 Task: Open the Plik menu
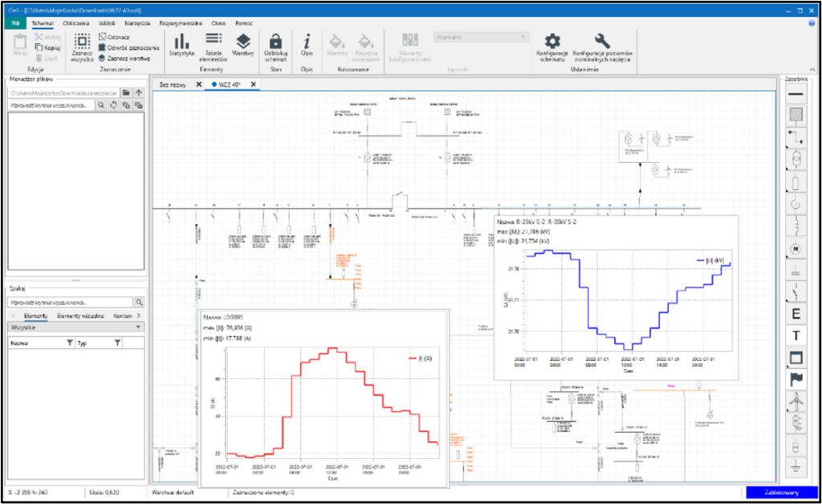15,23
